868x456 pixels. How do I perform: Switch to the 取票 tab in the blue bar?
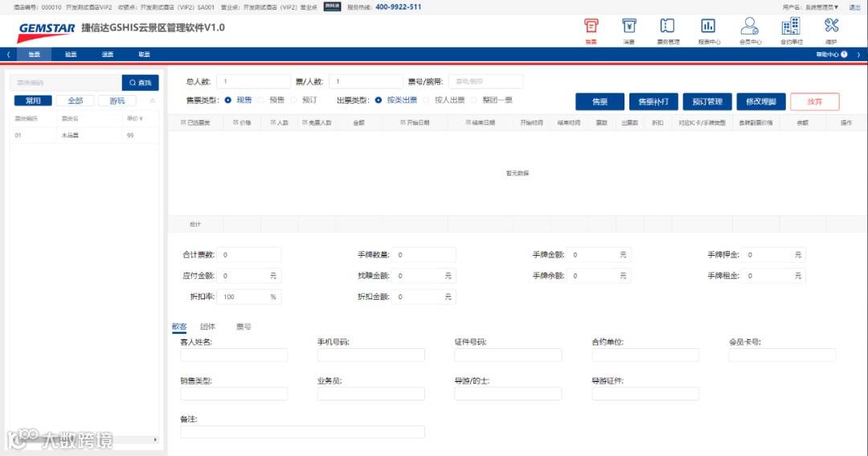pos(144,55)
